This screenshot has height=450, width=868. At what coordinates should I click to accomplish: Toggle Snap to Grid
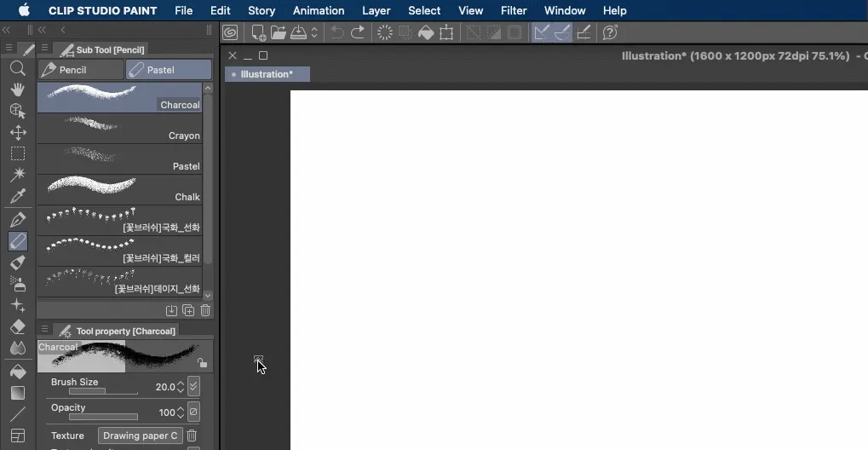pos(583,32)
